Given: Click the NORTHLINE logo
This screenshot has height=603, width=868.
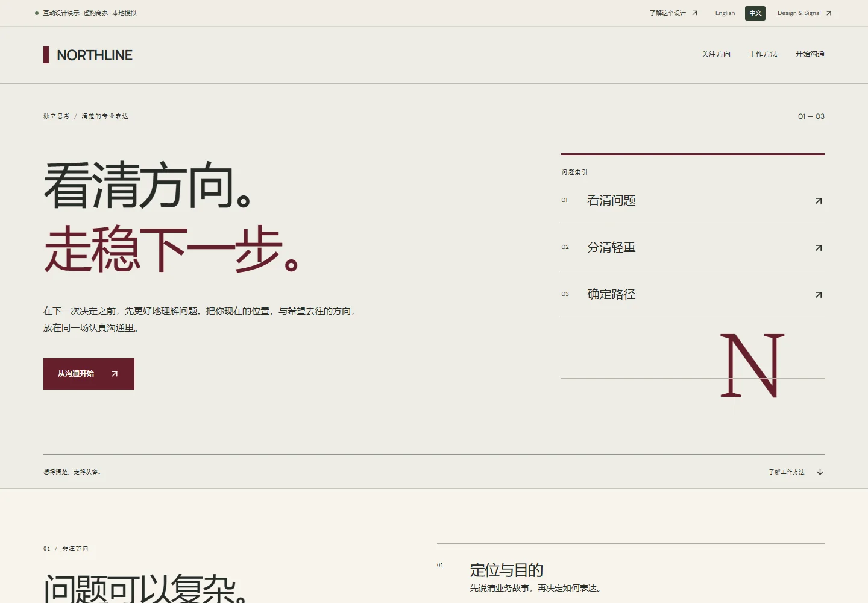Looking at the screenshot, I should (x=88, y=55).
